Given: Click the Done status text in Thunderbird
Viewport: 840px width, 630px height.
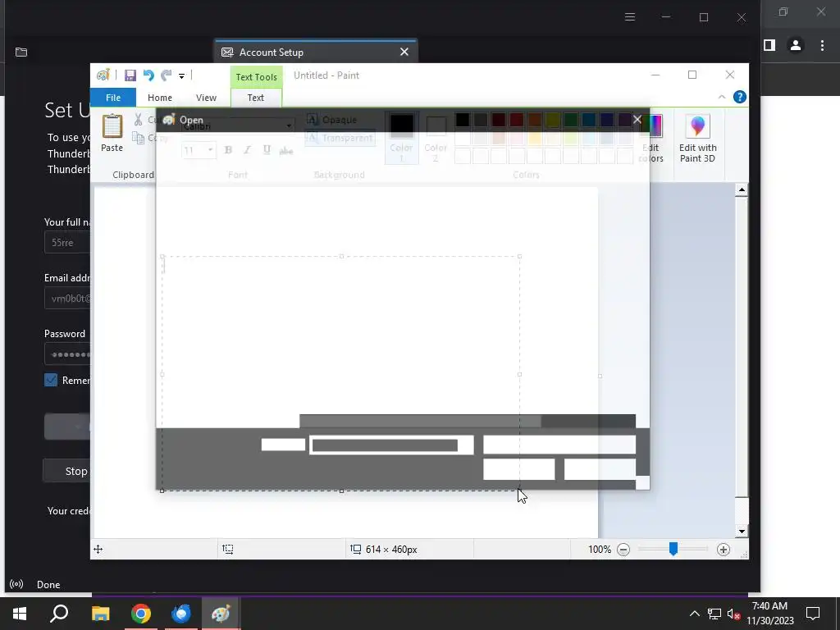Looking at the screenshot, I should [48, 585].
